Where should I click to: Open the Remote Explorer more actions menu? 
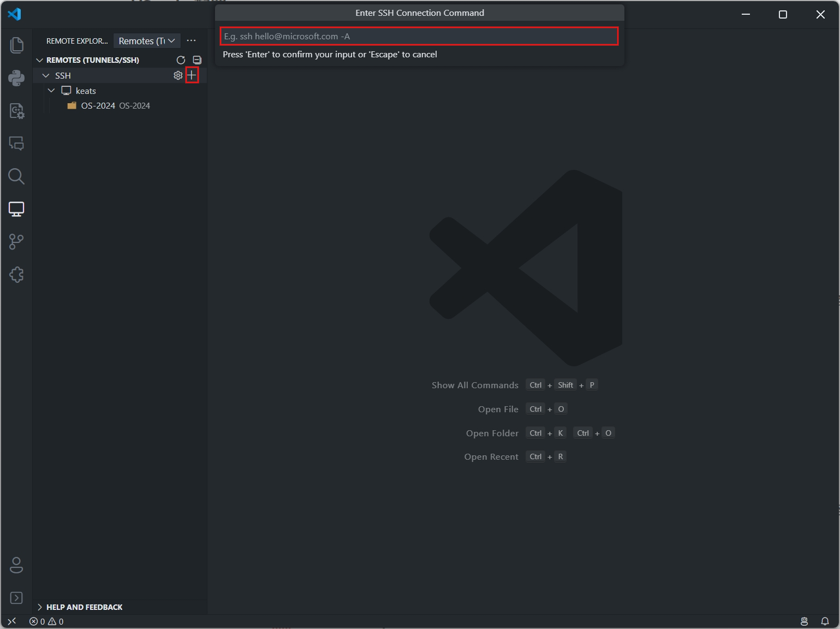(191, 41)
